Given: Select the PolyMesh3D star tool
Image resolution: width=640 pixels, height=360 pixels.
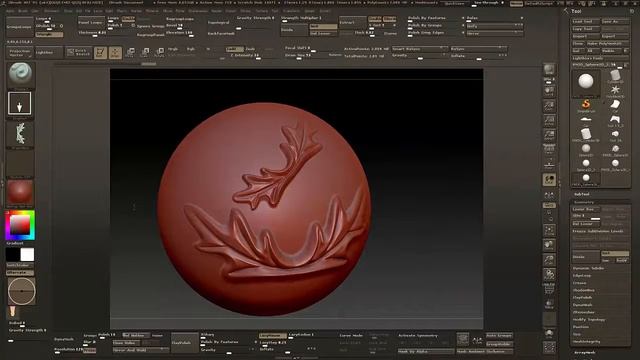Looking at the screenshot, I should (x=615, y=91).
